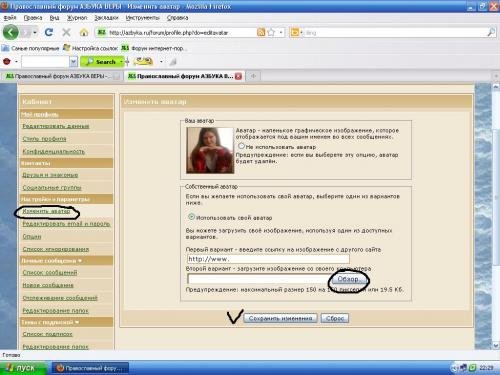This screenshot has height=375, width=500.
Task: Go to the Home page icon
Action: (x=84, y=32)
